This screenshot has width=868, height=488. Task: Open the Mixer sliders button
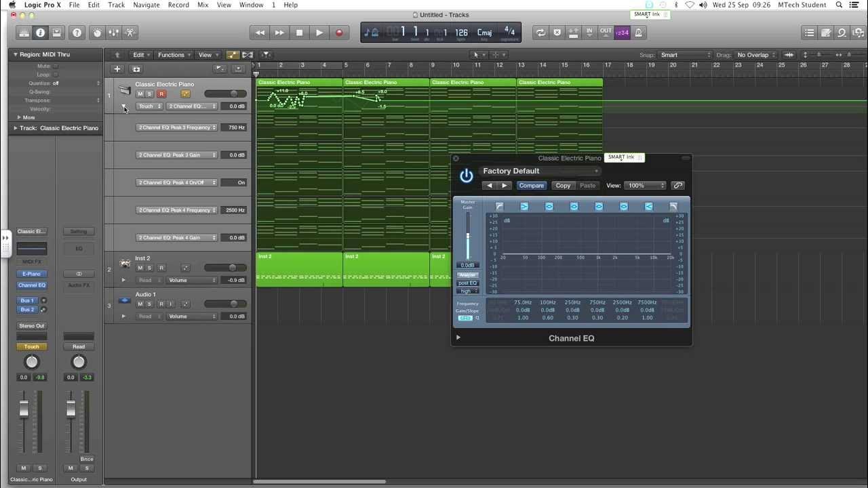point(114,33)
